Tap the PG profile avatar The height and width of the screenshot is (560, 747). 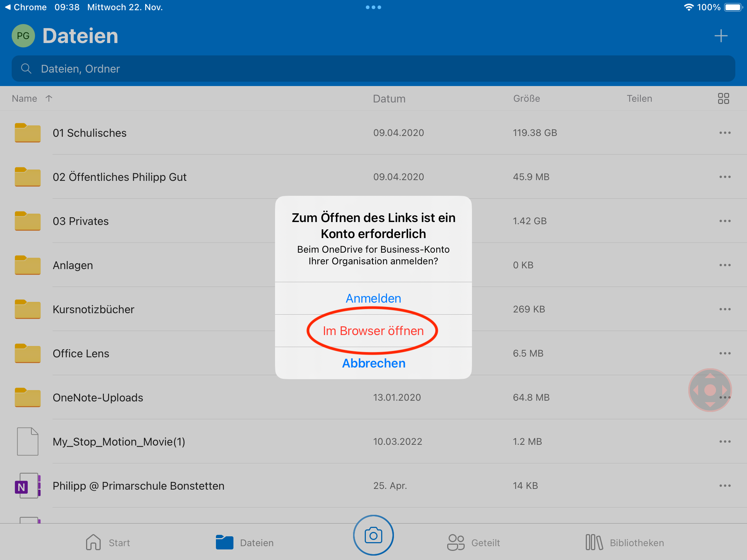coord(23,36)
